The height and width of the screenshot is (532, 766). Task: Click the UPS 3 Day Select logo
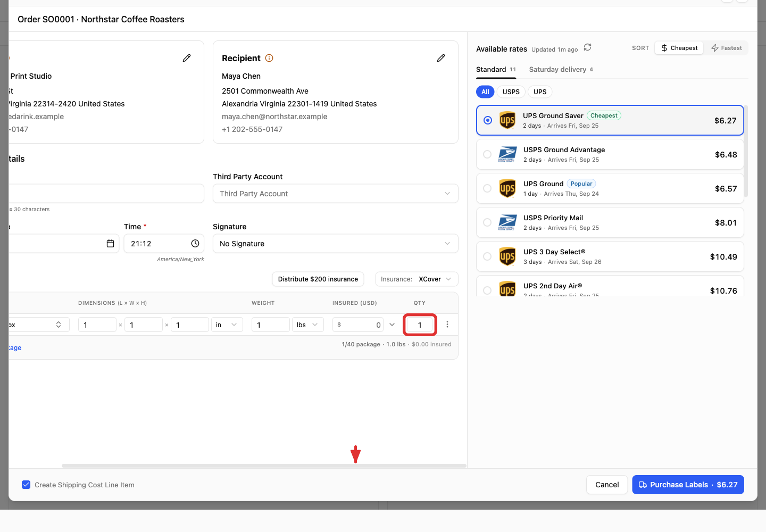click(x=507, y=256)
